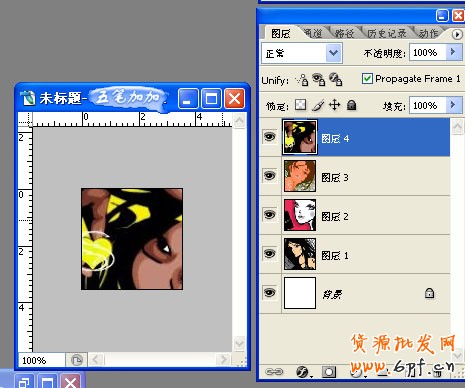The width and height of the screenshot is (465, 388).
Task: Click the add layer mask icon
Action: point(329,372)
